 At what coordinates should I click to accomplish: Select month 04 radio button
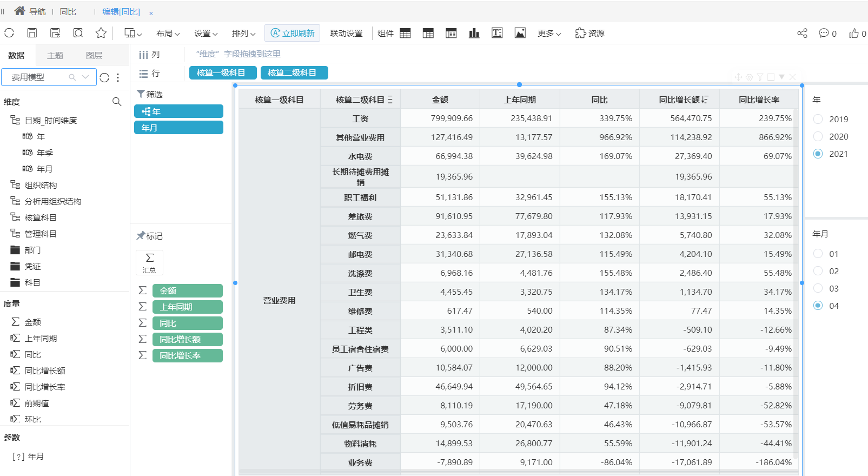(x=818, y=306)
